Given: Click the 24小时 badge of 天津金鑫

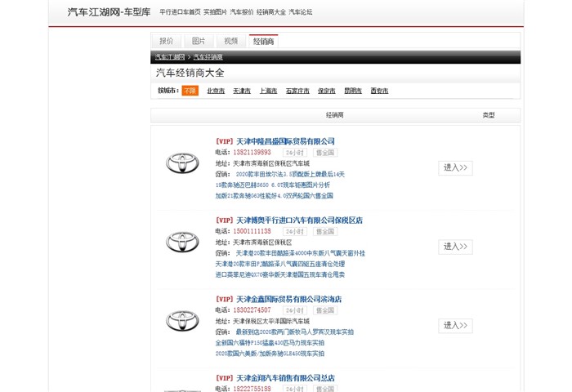Looking at the screenshot, I should [295, 310].
